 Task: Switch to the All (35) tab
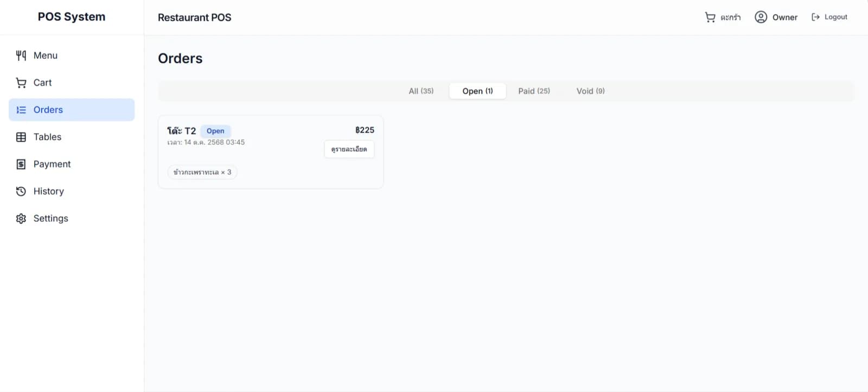[421, 91]
